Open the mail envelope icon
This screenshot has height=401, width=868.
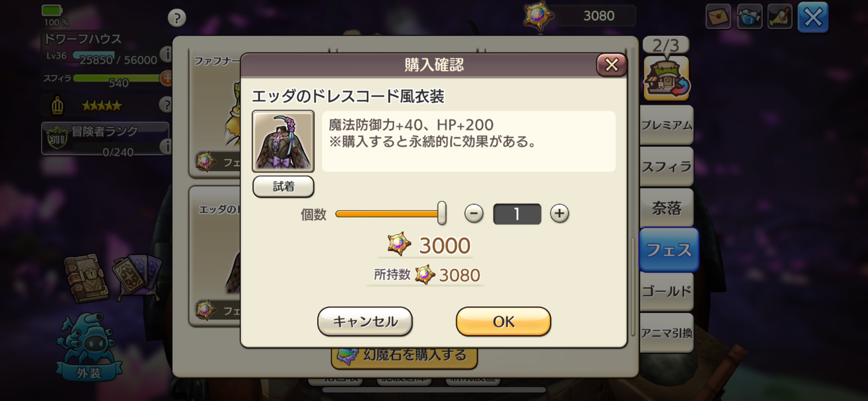(x=718, y=17)
